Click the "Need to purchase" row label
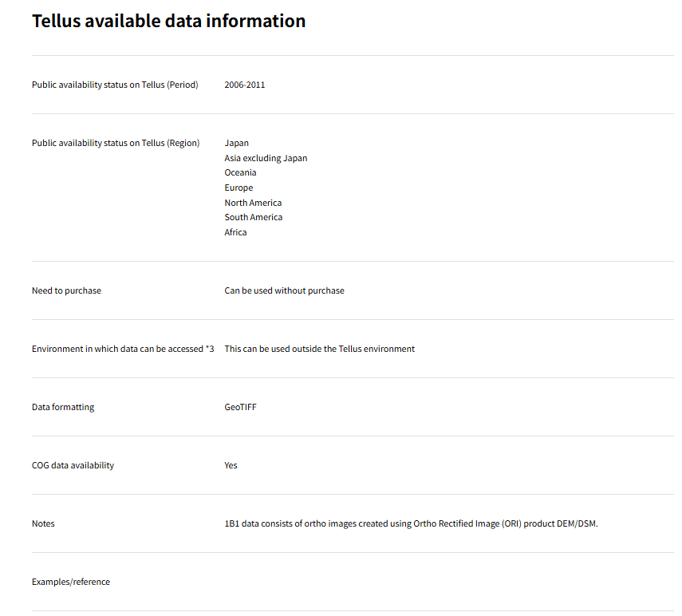Image resolution: width=682 pixels, height=616 pixels. pos(66,290)
